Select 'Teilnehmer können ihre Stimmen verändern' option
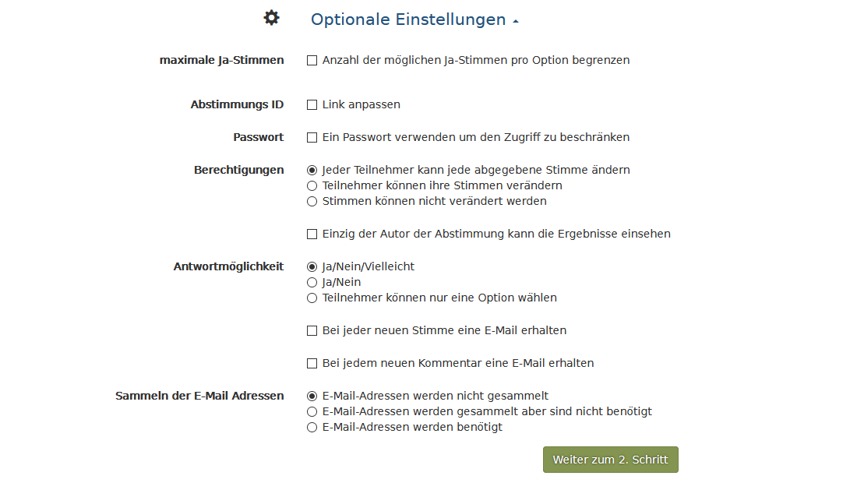850x504 pixels. click(x=312, y=185)
